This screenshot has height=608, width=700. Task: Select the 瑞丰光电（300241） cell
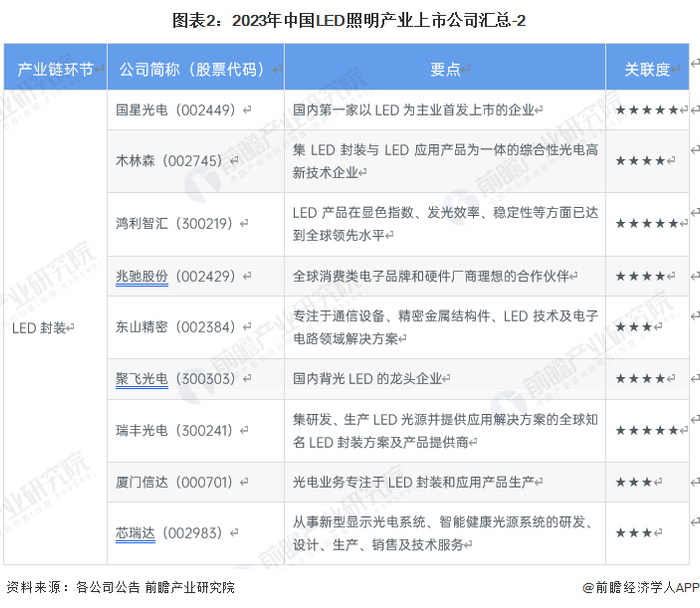pos(196,431)
